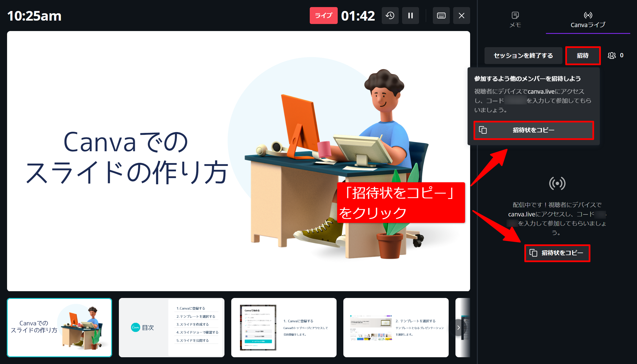The image size is (637, 364).
Task: Click 招待状をコピー in the invite popup
Action: (x=534, y=130)
